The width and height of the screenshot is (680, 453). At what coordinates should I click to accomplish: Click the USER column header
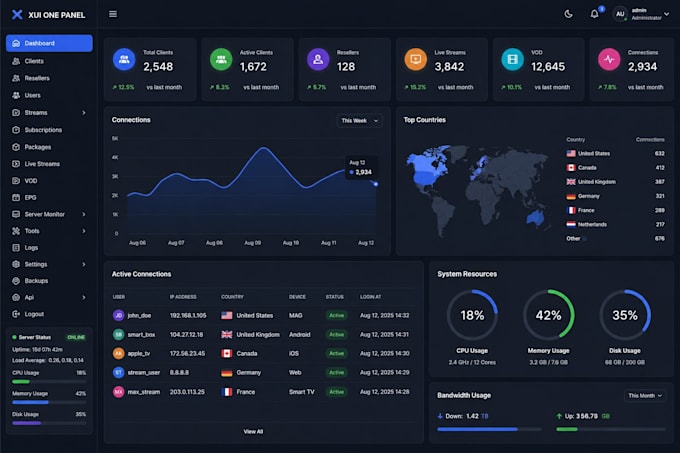click(119, 297)
